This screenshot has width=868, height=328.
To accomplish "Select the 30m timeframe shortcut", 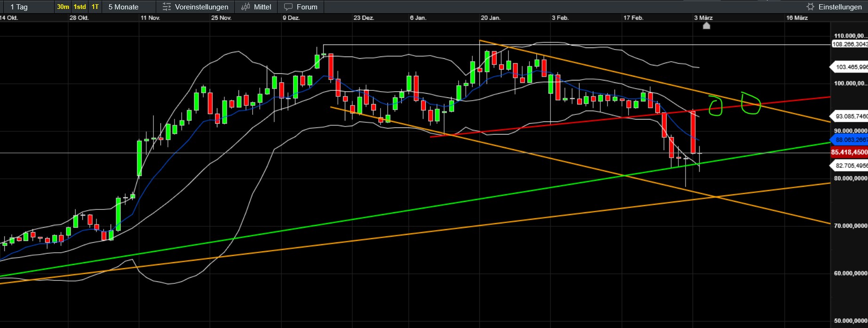I will click(63, 7).
